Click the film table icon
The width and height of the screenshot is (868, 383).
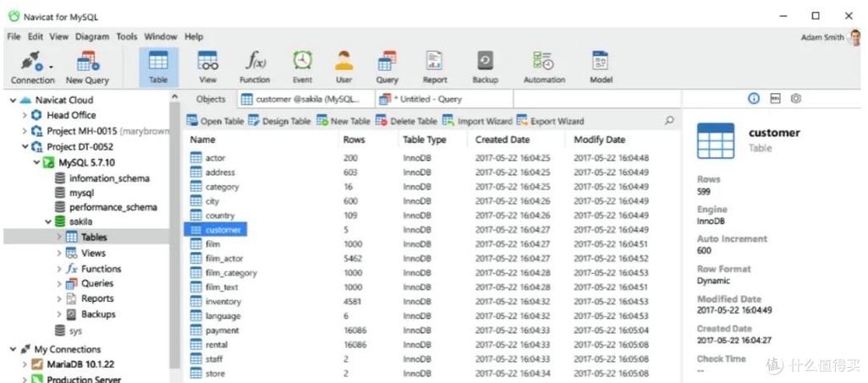(x=196, y=244)
